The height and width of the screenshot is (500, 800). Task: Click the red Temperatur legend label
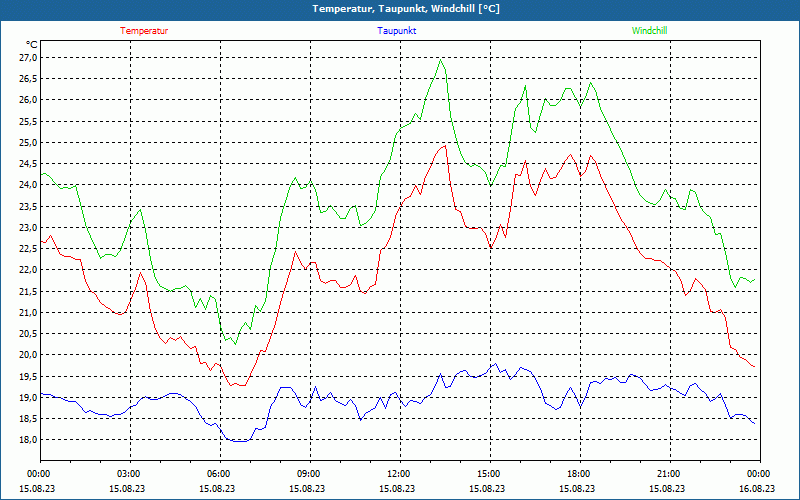pyautogui.click(x=144, y=31)
